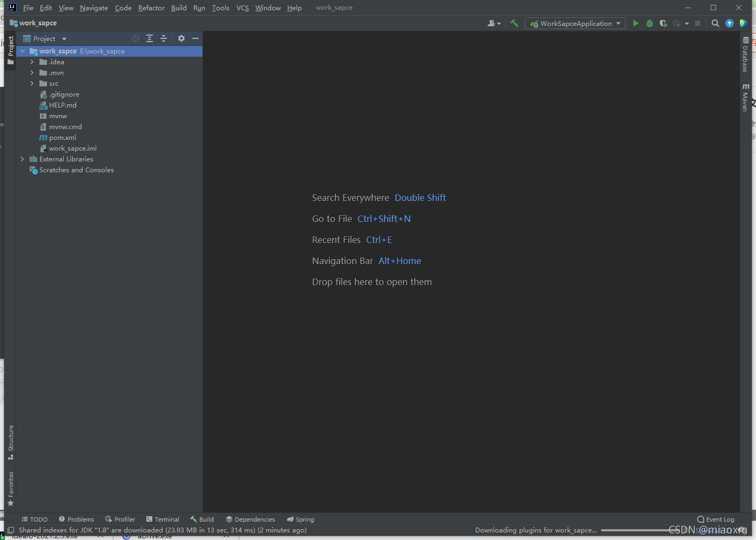Open the Build tool window
756x540 pixels.
(x=202, y=519)
